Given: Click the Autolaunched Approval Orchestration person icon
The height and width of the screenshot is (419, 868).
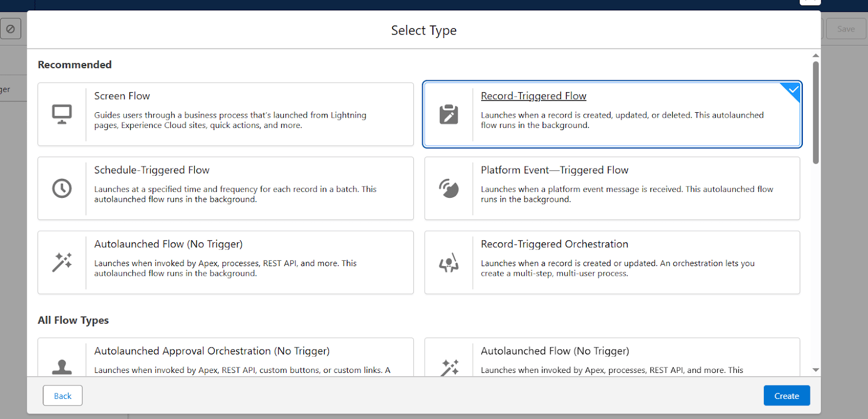Looking at the screenshot, I should pyautogui.click(x=62, y=368).
